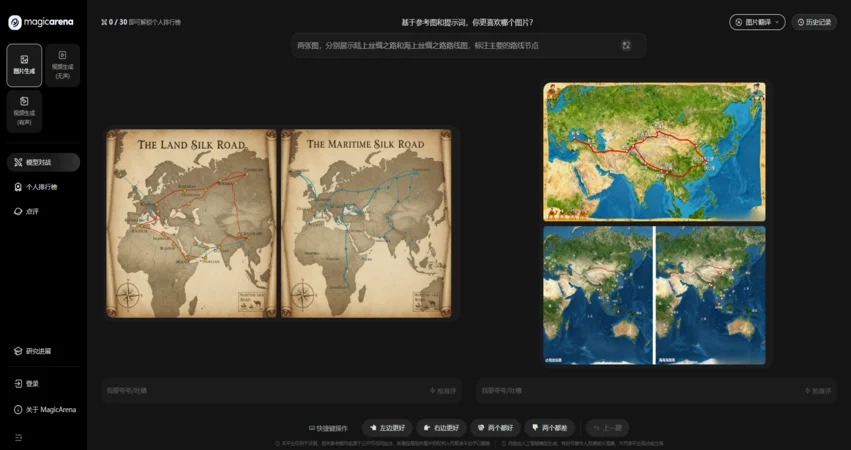The height and width of the screenshot is (450, 851).
Task: Click the translate icon in prompt box
Action: point(626,45)
